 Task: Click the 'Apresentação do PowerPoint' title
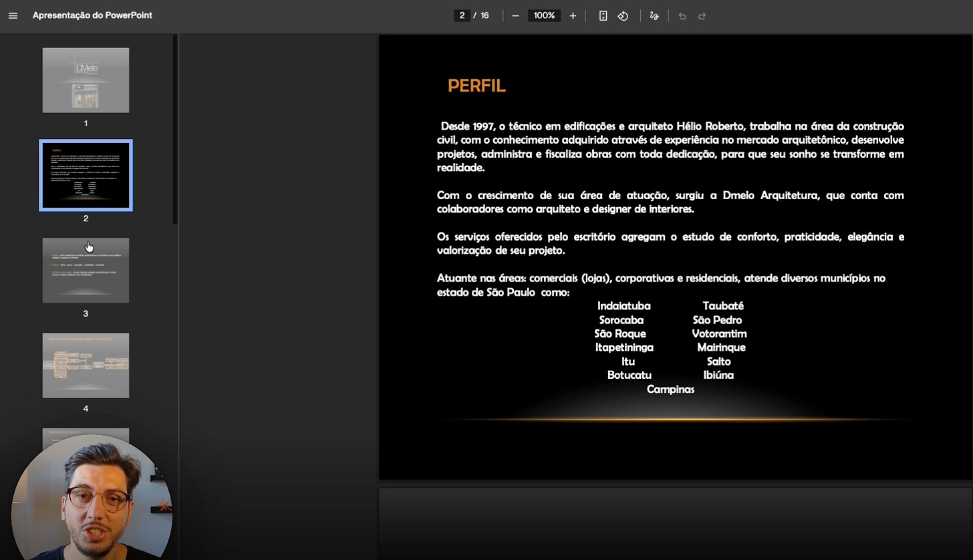92,15
